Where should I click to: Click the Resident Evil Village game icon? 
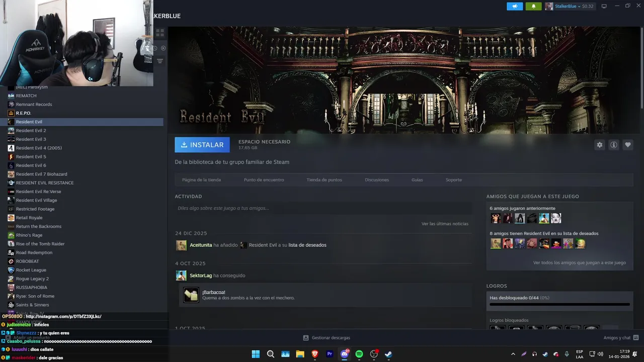pos(11,200)
